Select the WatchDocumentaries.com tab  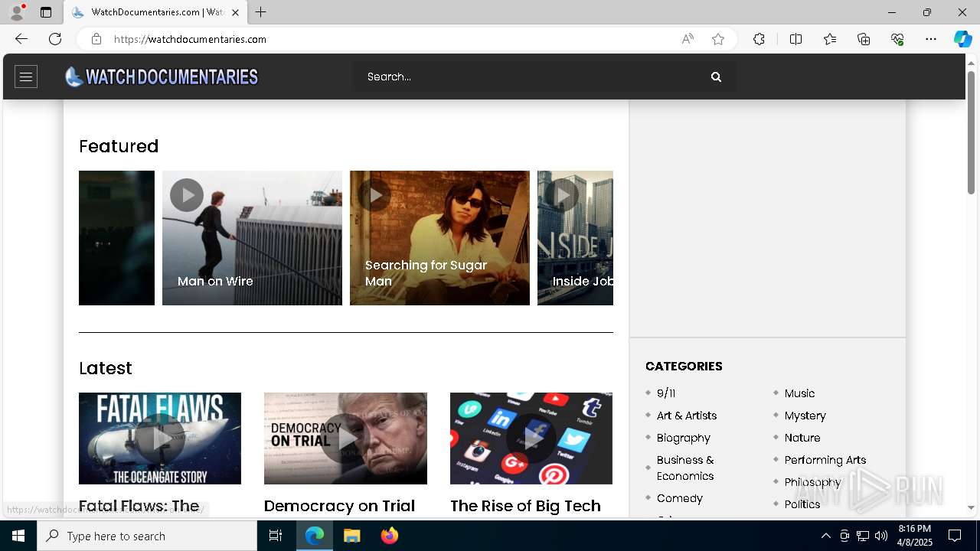click(x=155, y=12)
